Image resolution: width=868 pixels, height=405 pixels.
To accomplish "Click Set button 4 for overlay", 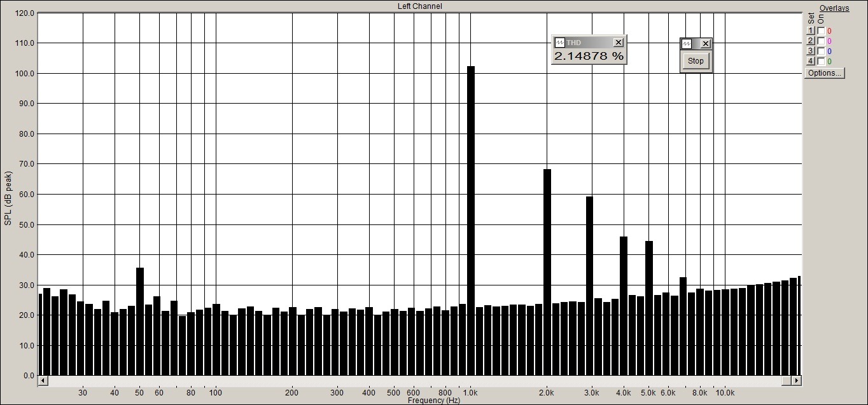I will pyautogui.click(x=811, y=62).
